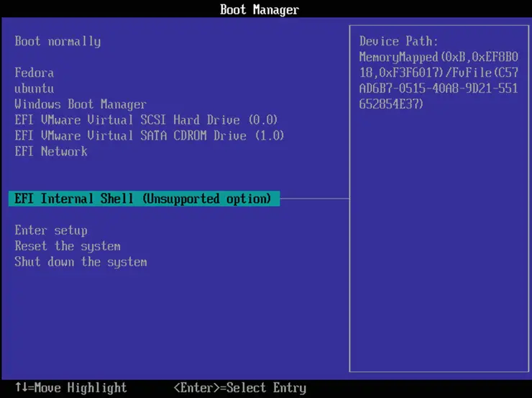Boot from EFI VMware Virtual SCSI Hard Drive
This screenshot has width=532, height=398.
pyautogui.click(x=146, y=120)
